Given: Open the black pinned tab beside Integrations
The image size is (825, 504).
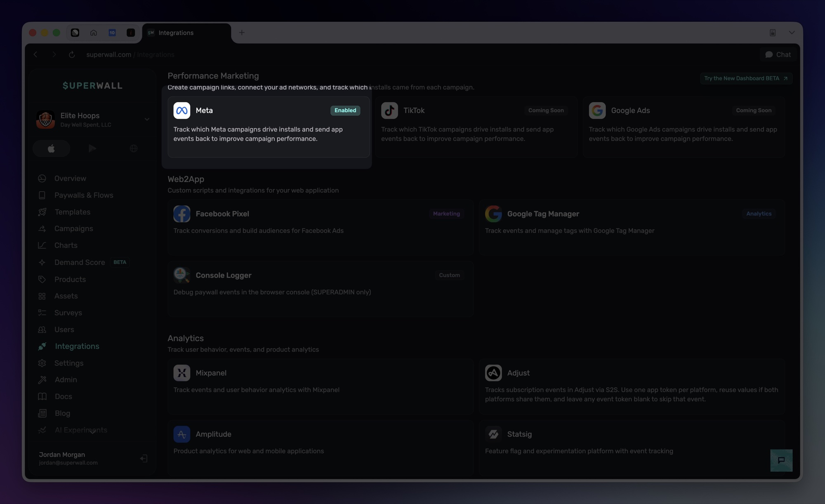Looking at the screenshot, I should tap(131, 33).
